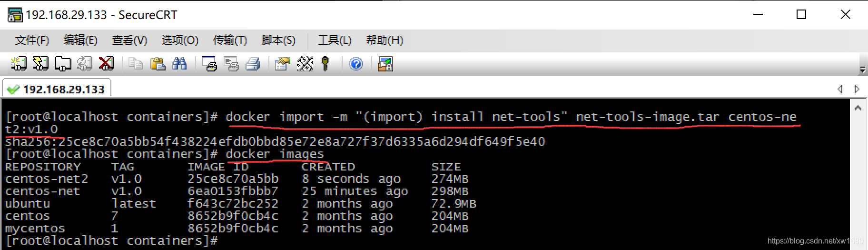
Task: Click the SIZE column header
Action: click(446, 167)
